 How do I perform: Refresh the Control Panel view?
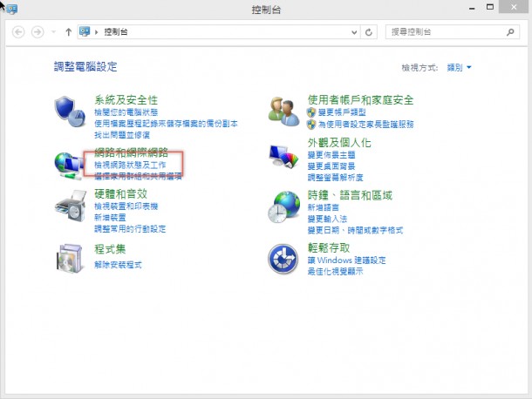369,32
